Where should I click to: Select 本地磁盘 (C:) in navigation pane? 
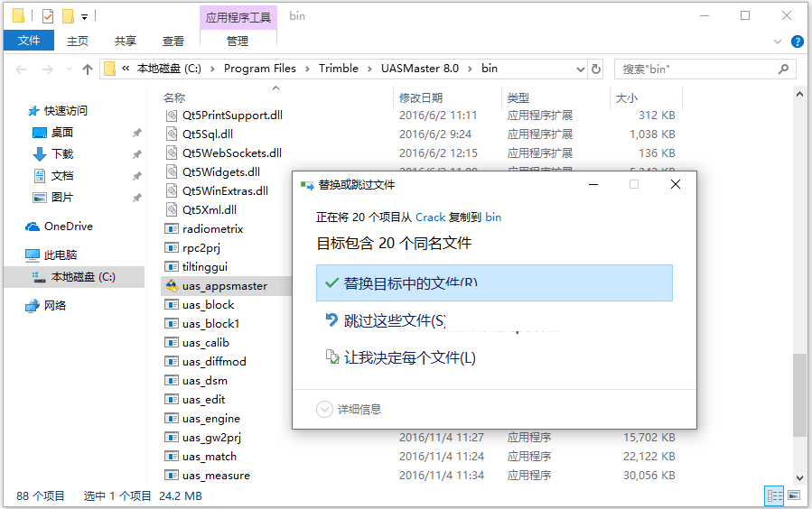(x=83, y=277)
